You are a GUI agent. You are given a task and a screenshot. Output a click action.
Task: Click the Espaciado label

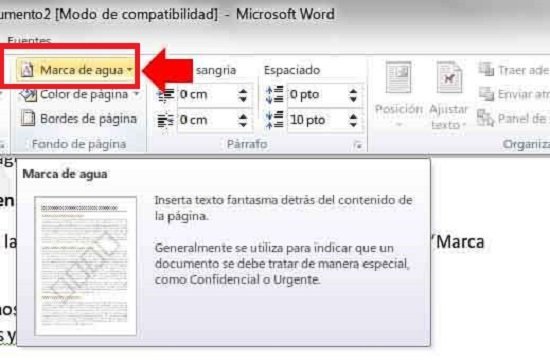point(292,70)
